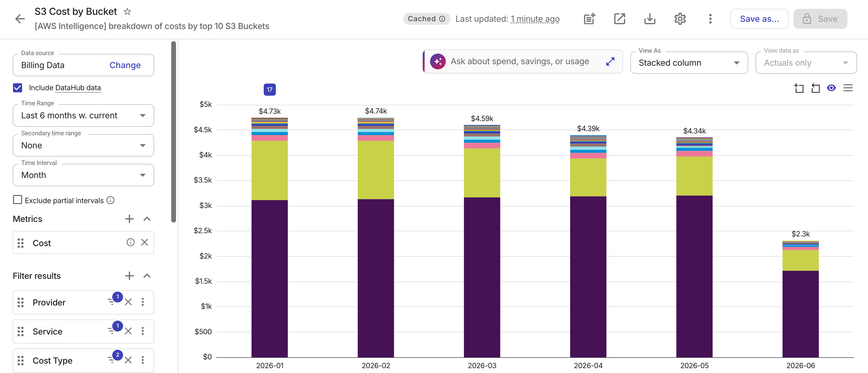
Task: Remove the Provider filter
Action: pos(128,302)
